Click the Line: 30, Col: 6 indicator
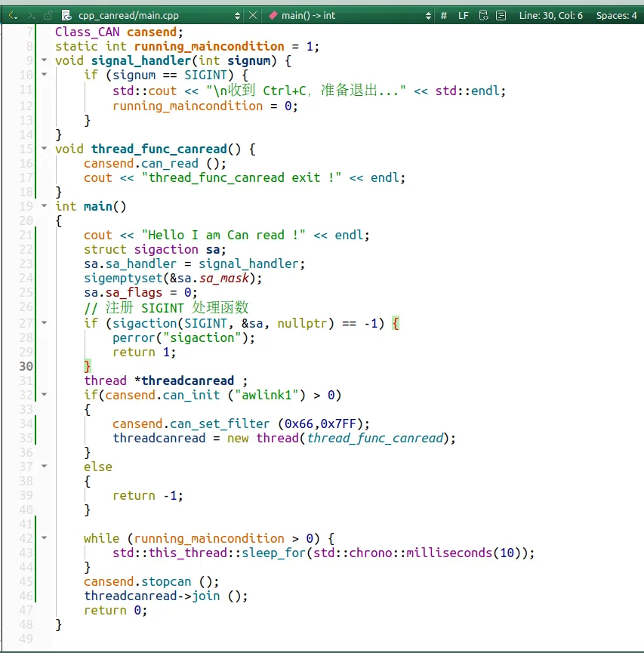Viewport: 644px width, 653px height. [x=550, y=16]
